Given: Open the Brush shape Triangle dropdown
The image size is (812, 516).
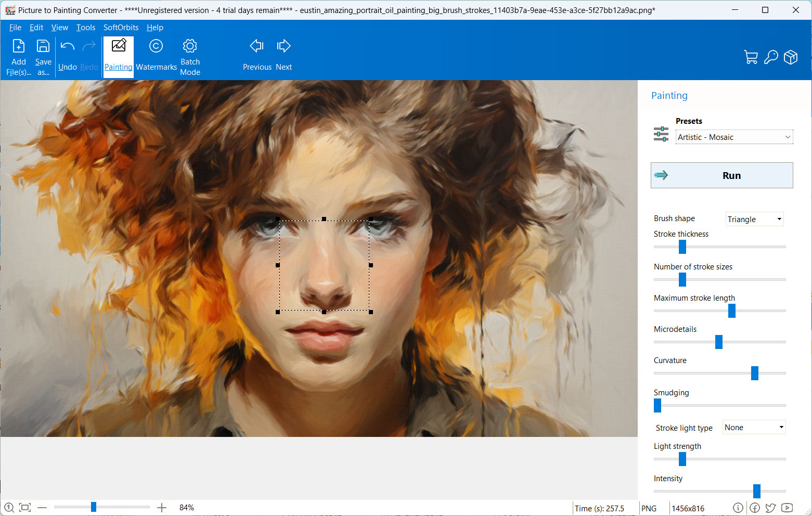Looking at the screenshot, I should click(754, 219).
